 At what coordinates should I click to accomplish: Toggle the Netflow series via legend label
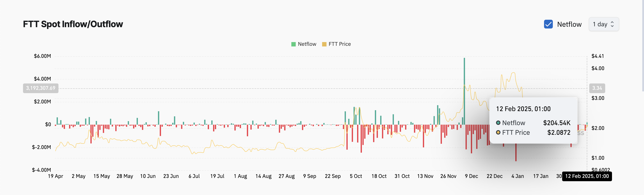[307, 44]
